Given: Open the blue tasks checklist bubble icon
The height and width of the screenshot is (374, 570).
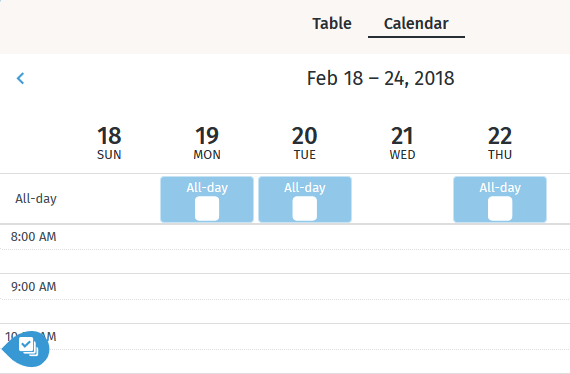Looking at the screenshot, I should [x=26, y=349].
